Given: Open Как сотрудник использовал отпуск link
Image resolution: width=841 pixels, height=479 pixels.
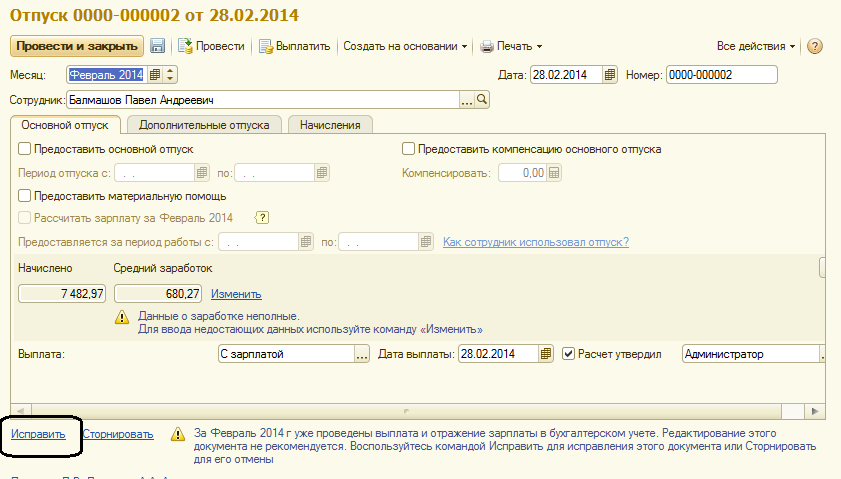Looking at the screenshot, I should (536, 242).
